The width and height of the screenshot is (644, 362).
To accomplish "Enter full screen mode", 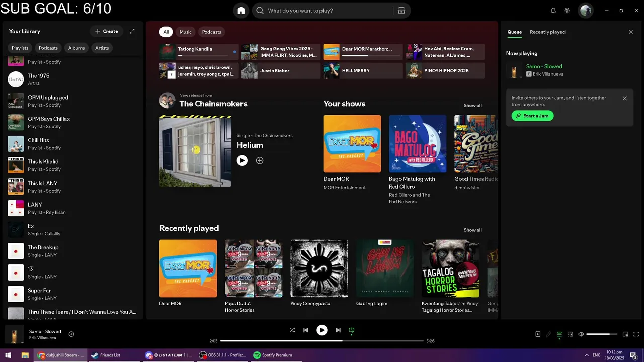I will 636,334.
